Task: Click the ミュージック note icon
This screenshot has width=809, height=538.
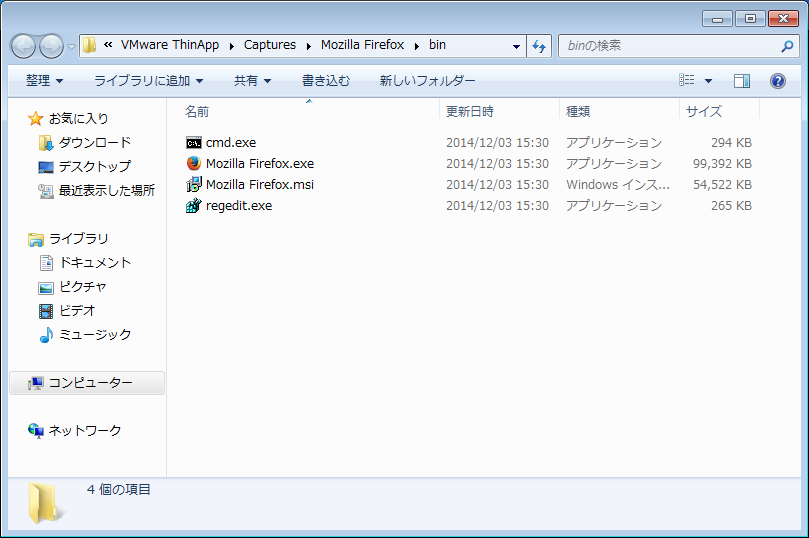Action: click(x=46, y=335)
